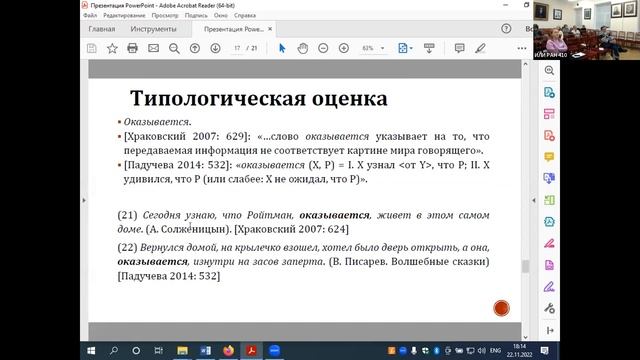Switch to the Инструменты tab
The height and width of the screenshot is (360, 640).
153,29
